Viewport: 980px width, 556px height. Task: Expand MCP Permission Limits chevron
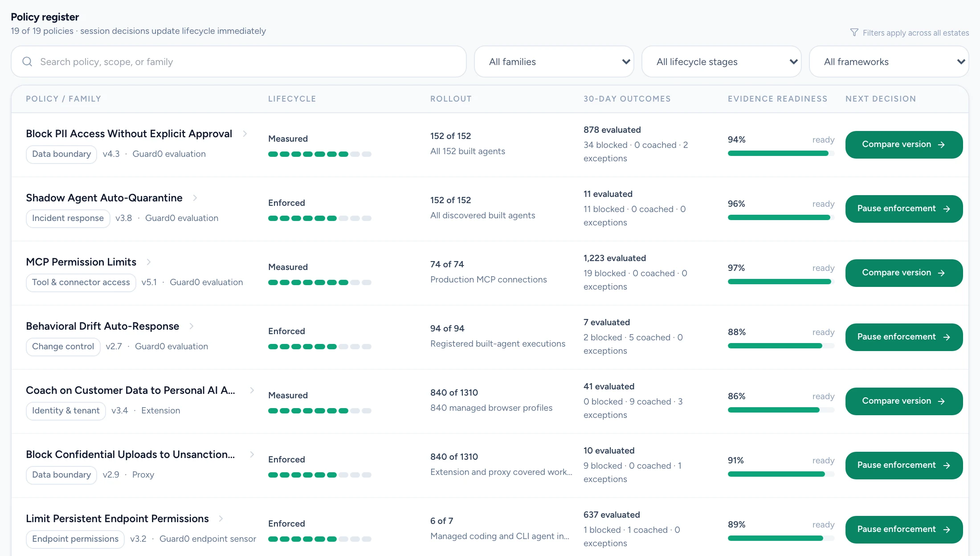click(x=149, y=262)
